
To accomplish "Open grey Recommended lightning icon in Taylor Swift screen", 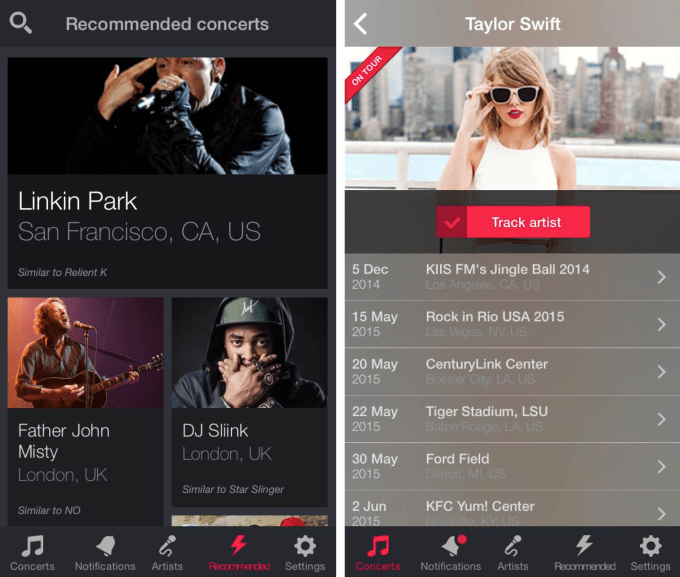I will (584, 545).
